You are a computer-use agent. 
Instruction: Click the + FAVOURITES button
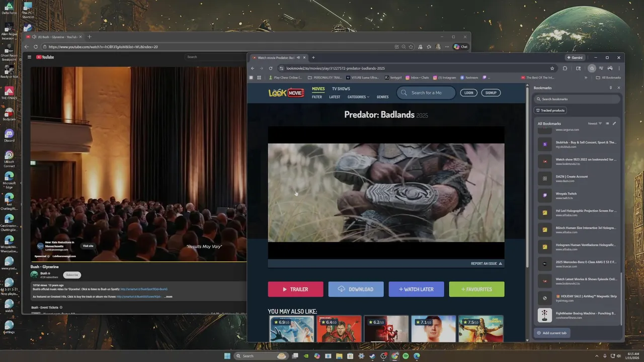tap(476, 289)
